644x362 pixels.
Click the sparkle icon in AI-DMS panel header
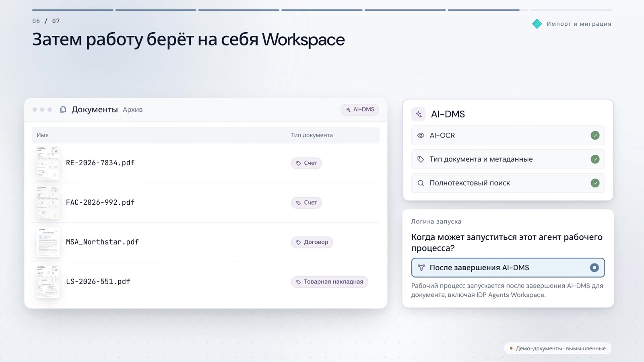[419, 114]
